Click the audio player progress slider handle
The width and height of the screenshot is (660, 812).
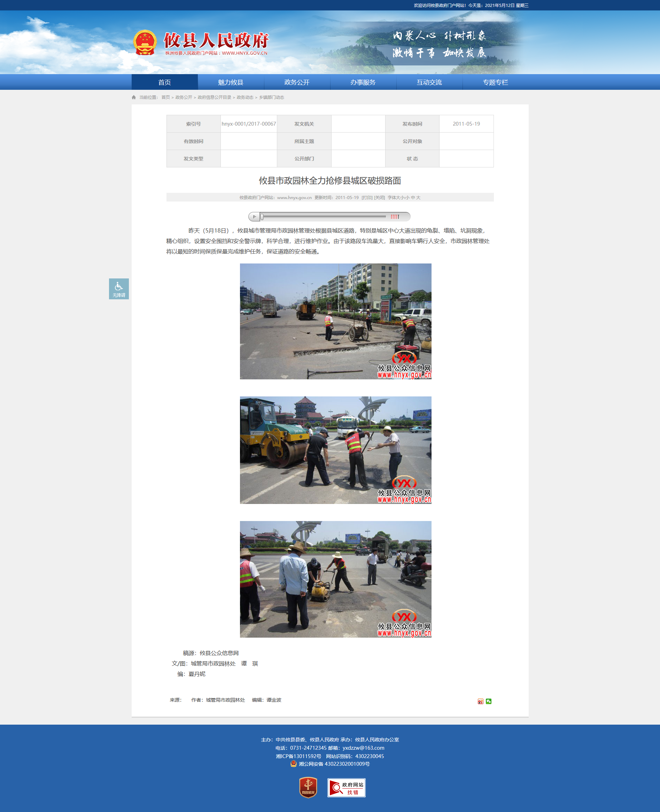pyautogui.click(x=262, y=217)
